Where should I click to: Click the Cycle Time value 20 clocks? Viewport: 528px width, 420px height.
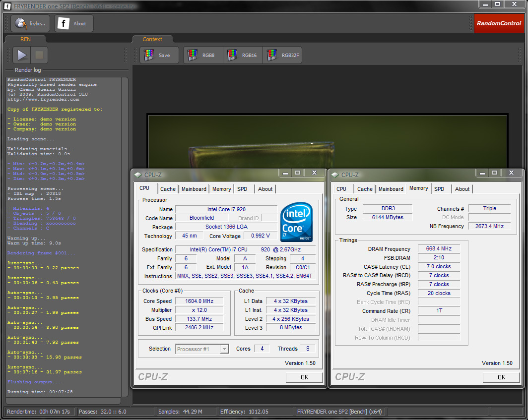(x=439, y=293)
